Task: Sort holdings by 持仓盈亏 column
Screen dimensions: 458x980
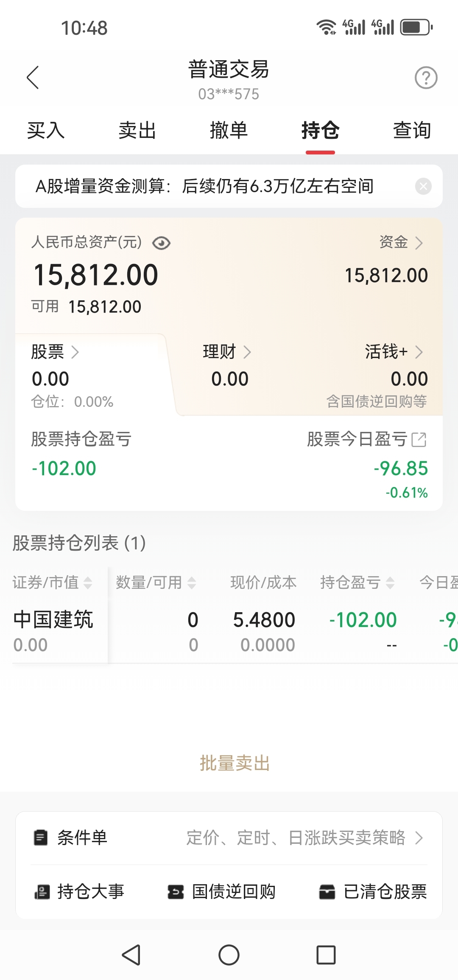Action: tap(357, 582)
